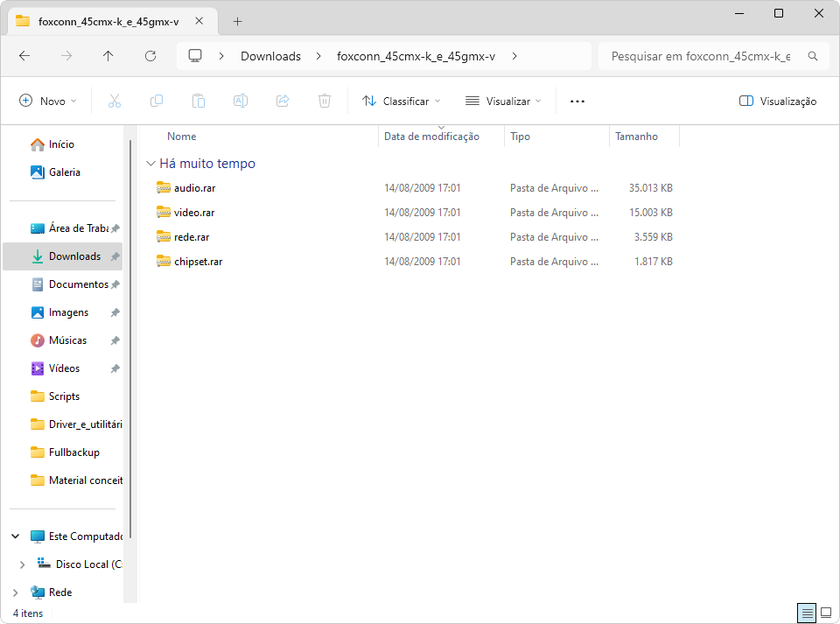Click the Paste clipboard icon
This screenshot has height=624, width=840.
[199, 101]
